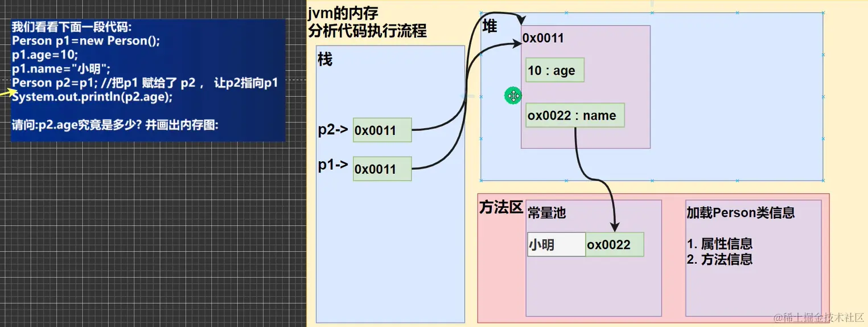Click the line '我们看看下面一段代码:'
The image size is (868, 327).
click(72, 27)
